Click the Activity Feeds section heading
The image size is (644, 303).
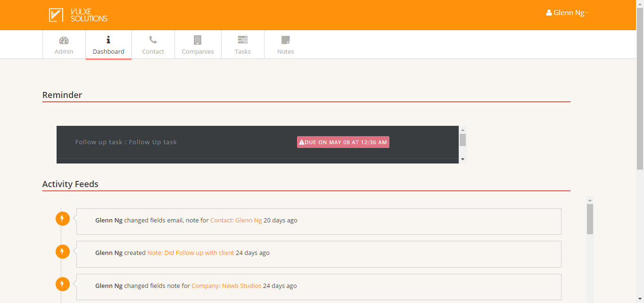(x=70, y=184)
